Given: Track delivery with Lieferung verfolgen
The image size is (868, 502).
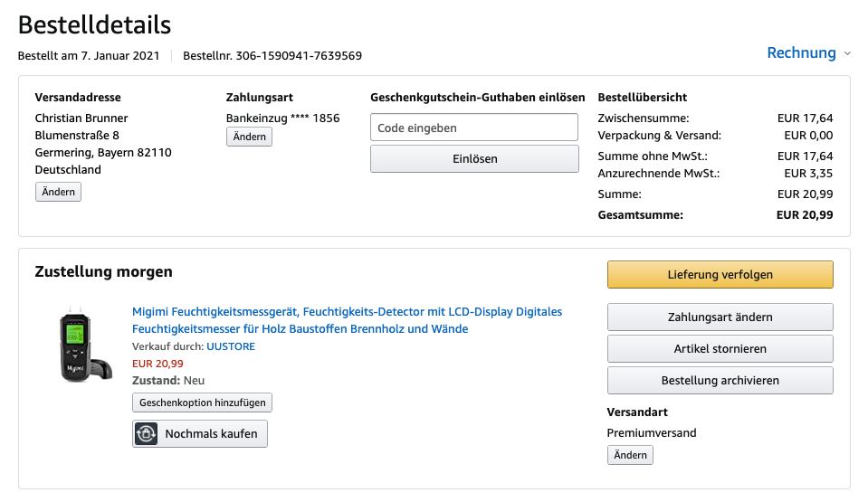Looking at the screenshot, I should pyautogui.click(x=720, y=275).
